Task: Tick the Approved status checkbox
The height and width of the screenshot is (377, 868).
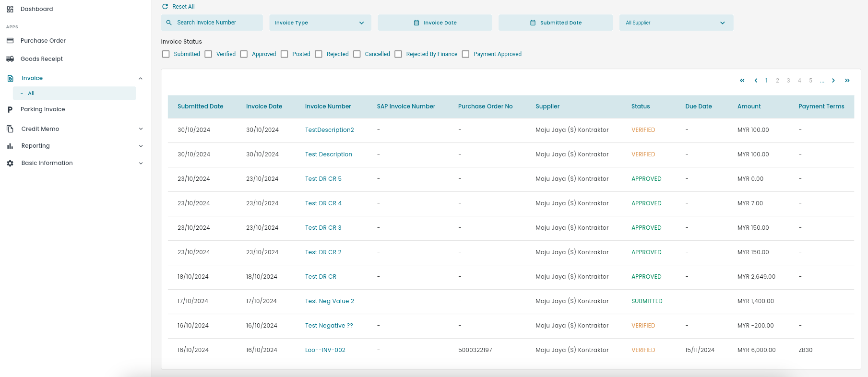Action: click(244, 54)
